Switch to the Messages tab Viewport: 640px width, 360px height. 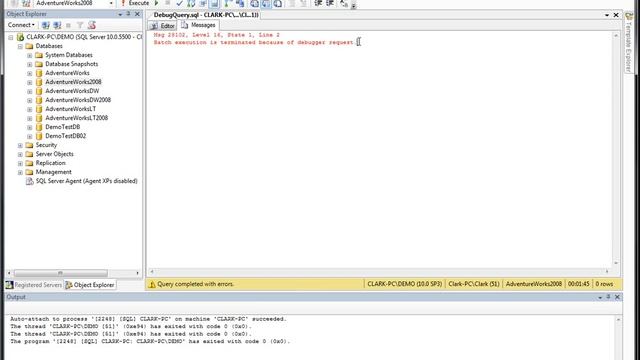[198, 25]
